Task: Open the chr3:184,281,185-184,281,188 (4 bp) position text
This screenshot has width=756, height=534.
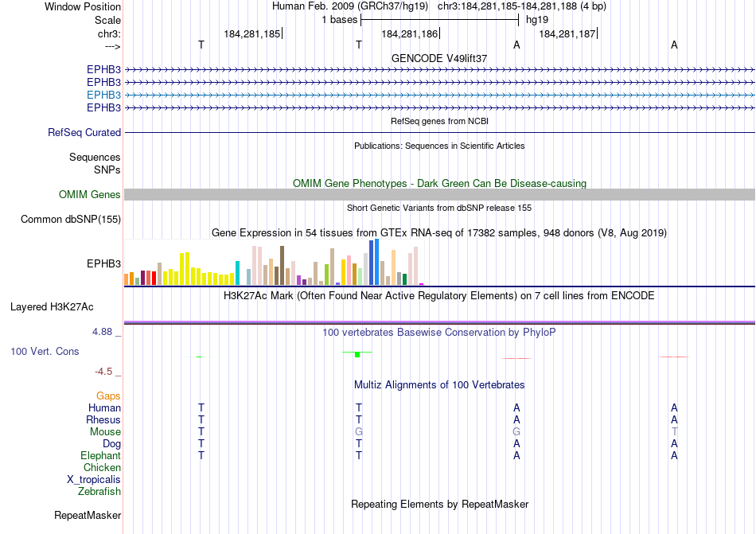Action: point(522,6)
